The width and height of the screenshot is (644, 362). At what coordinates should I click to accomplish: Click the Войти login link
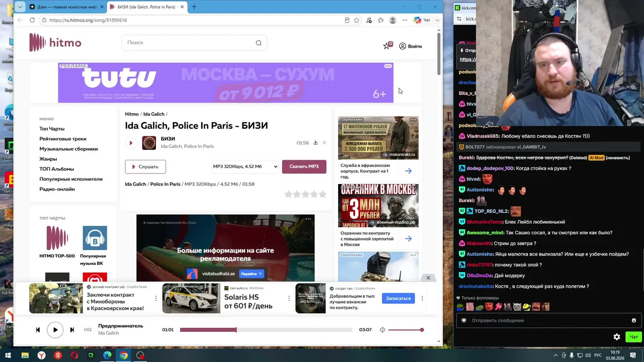(x=411, y=46)
